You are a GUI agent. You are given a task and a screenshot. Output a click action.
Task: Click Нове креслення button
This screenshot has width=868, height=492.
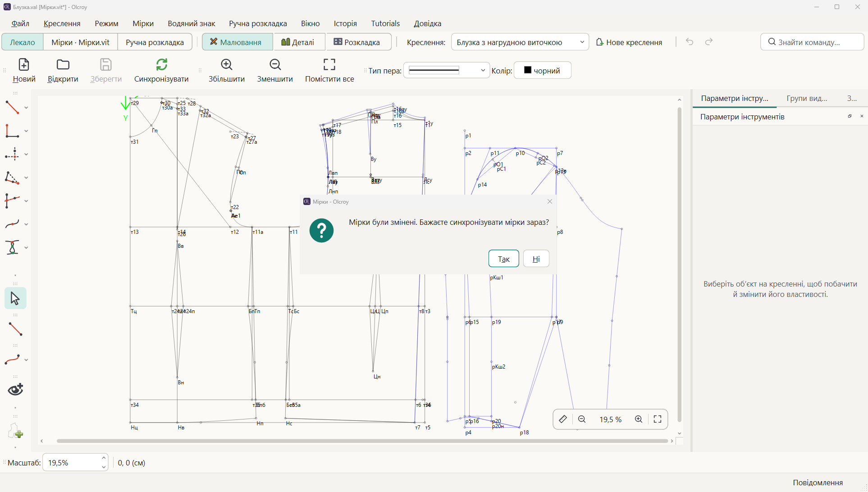629,42
